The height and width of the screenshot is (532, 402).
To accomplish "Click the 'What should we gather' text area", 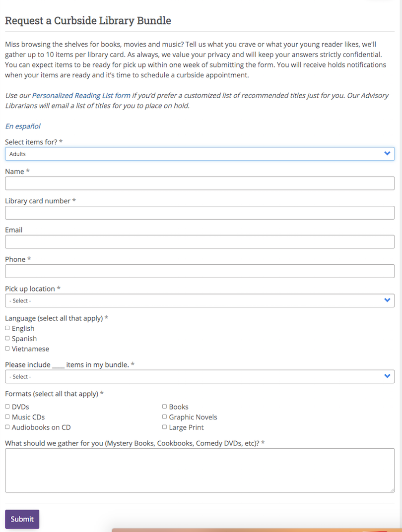I will point(200,471).
